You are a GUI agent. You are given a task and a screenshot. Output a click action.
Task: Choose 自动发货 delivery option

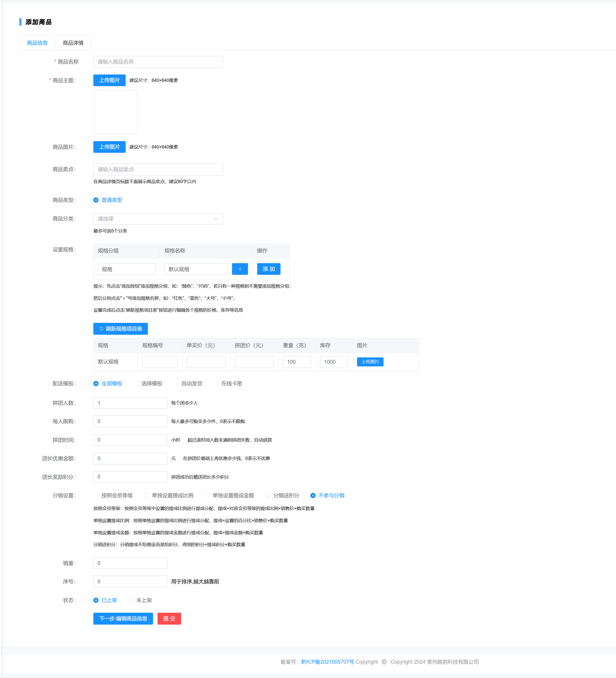[x=176, y=383]
